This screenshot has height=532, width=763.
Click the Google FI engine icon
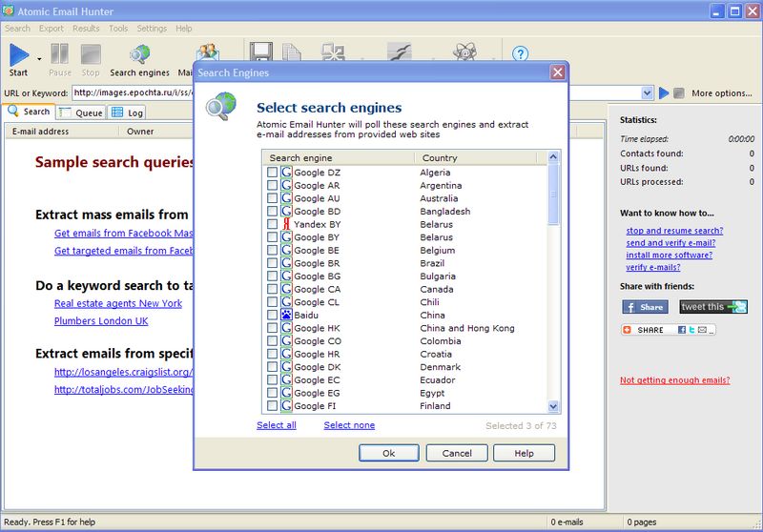pos(286,405)
